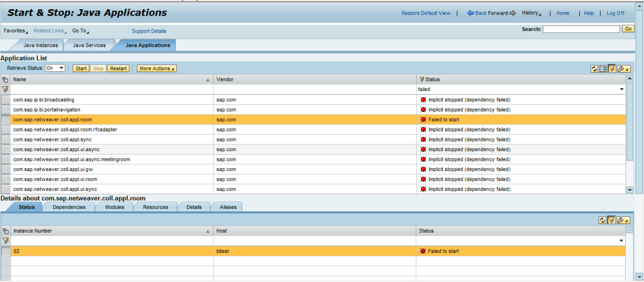Image resolution: width=644 pixels, height=282 pixels.
Task: Switch to Java Services tab
Action: click(89, 45)
